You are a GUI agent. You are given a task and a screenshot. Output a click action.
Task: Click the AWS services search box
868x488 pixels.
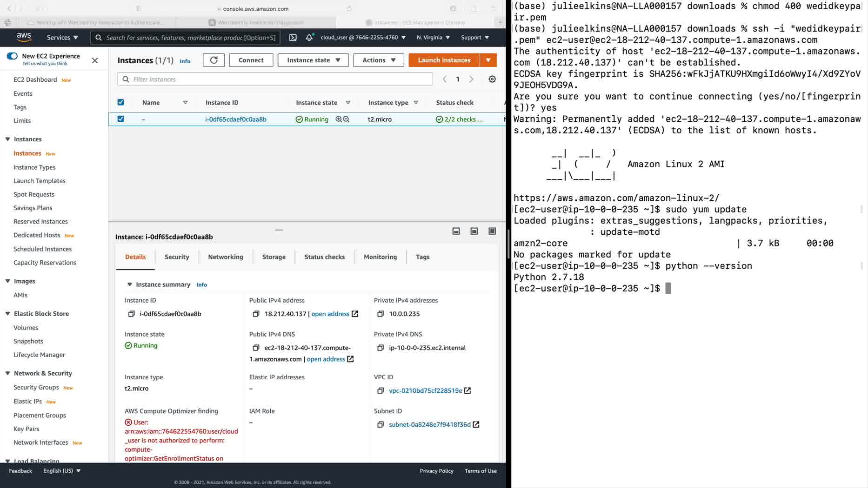point(185,38)
